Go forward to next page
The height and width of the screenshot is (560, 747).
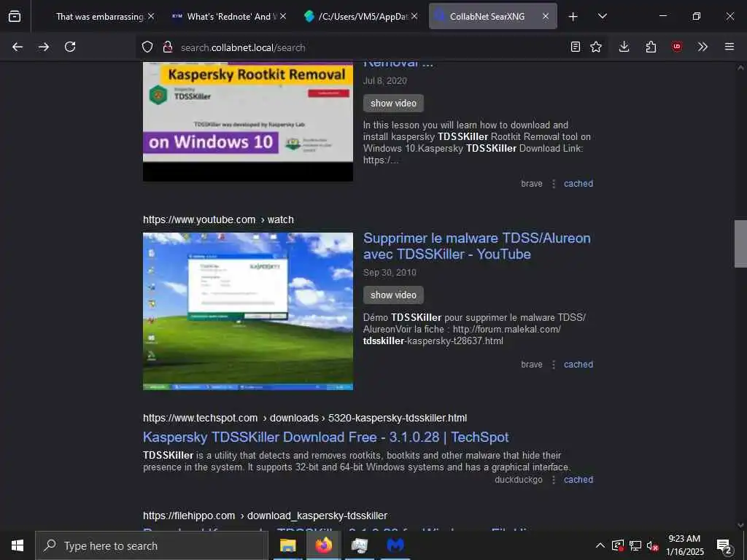(x=44, y=47)
